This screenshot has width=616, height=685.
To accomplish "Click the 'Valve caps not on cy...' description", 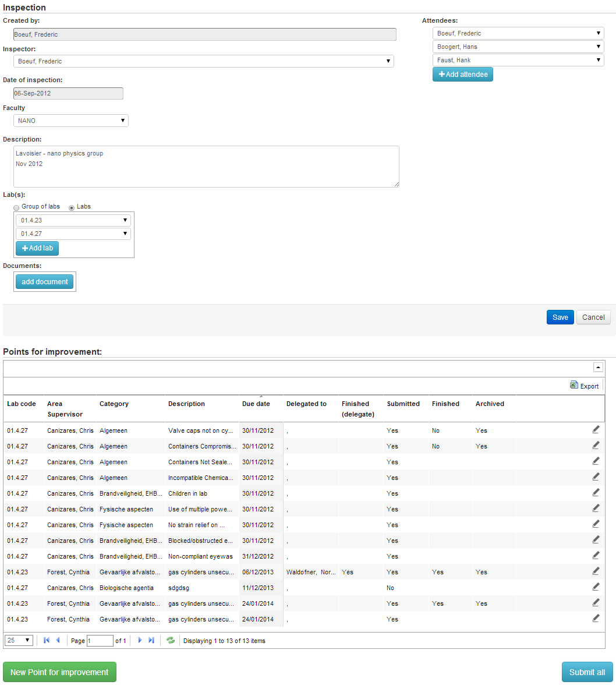I will click(201, 430).
